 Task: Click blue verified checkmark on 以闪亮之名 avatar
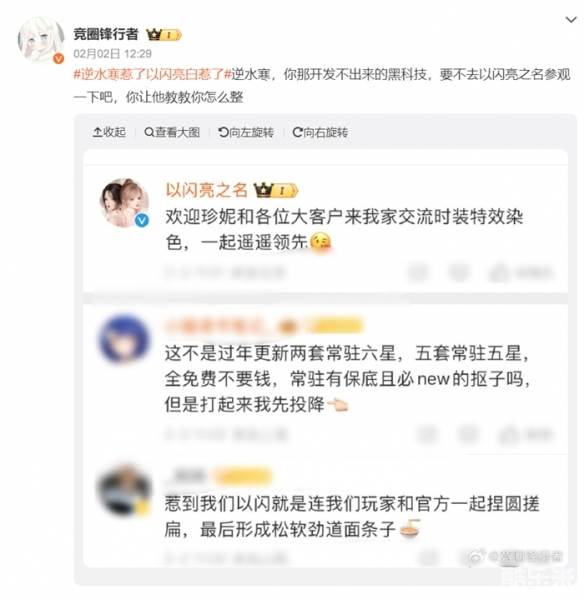point(142,220)
